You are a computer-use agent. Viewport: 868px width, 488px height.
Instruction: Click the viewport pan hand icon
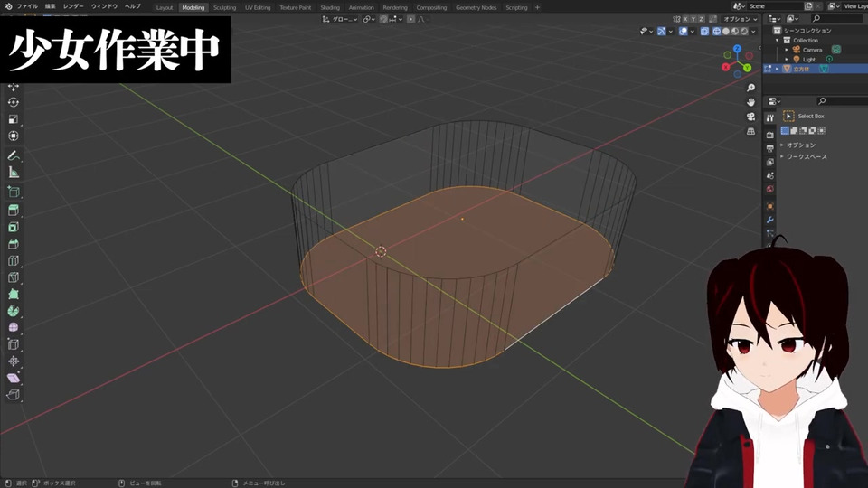(750, 102)
